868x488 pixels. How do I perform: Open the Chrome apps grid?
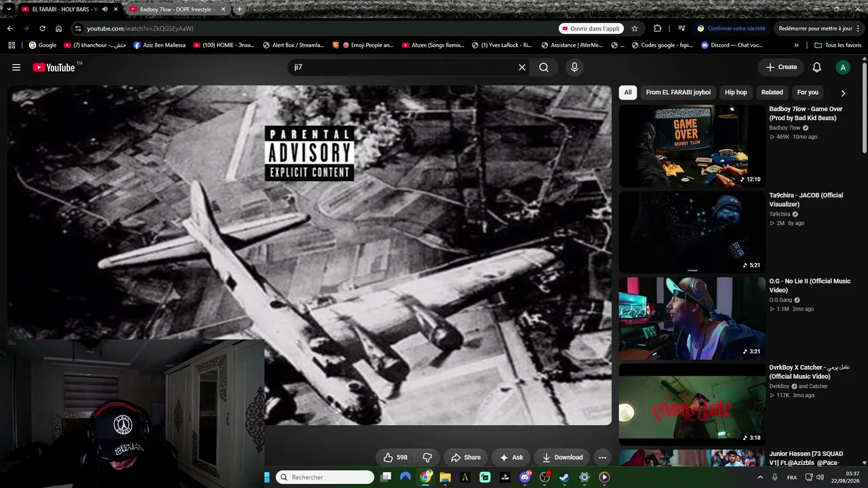pyautogui.click(x=12, y=45)
